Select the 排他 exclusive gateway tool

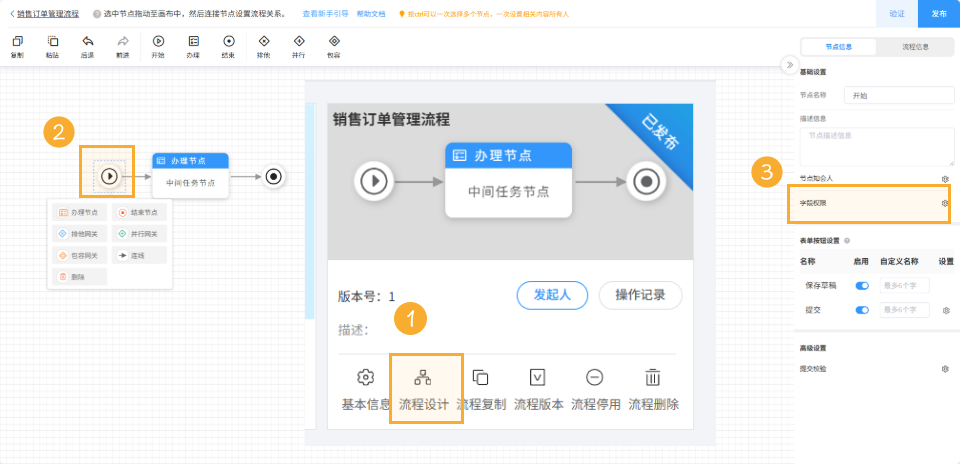264,42
